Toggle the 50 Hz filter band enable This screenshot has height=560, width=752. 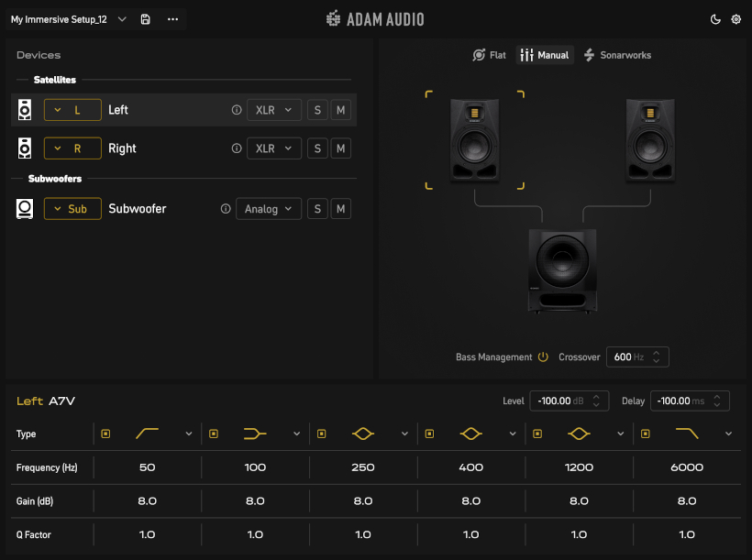click(105, 434)
